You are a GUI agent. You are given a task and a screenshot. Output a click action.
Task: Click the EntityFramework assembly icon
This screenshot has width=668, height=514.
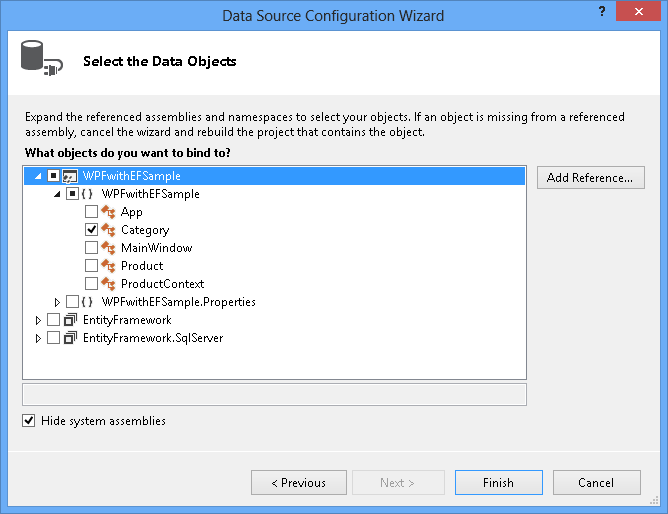[70, 320]
